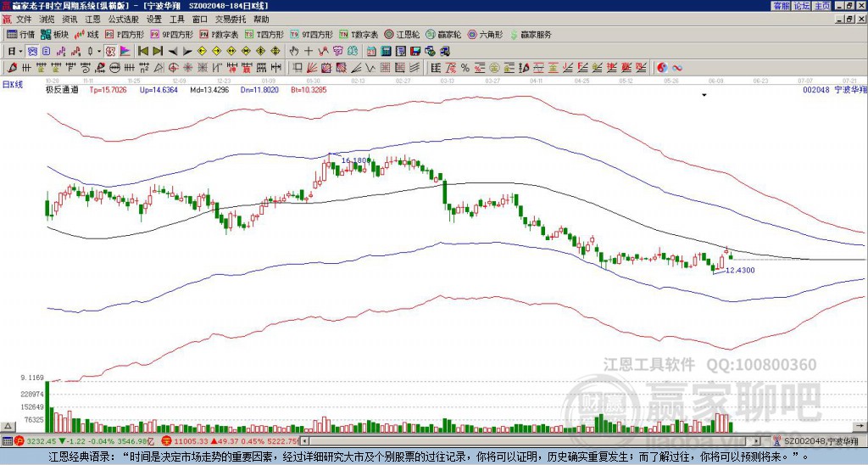Open the T四方形 tool

click(264, 34)
